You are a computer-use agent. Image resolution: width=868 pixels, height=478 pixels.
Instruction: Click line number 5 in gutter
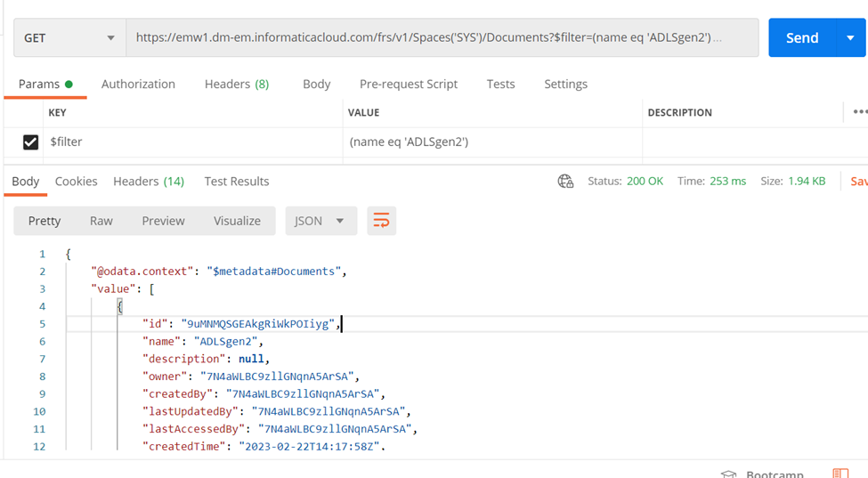point(42,324)
